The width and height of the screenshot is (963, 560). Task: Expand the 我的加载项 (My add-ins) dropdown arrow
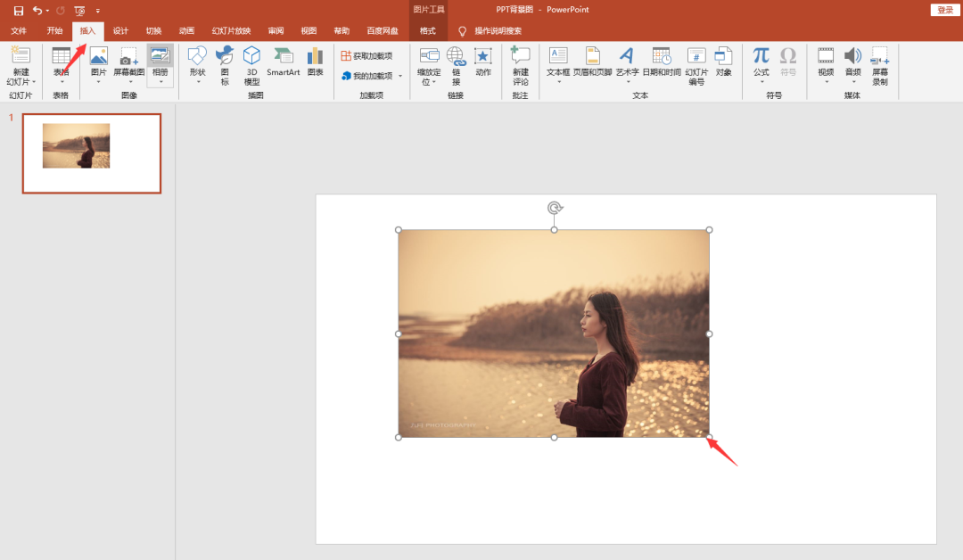(x=400, y=76)
